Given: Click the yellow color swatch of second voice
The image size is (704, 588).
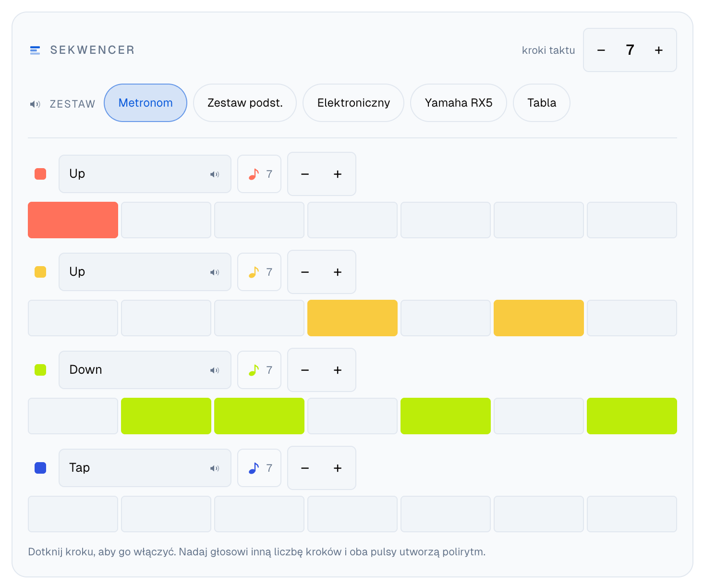Looking at the screenshot, I should point(40,272).
